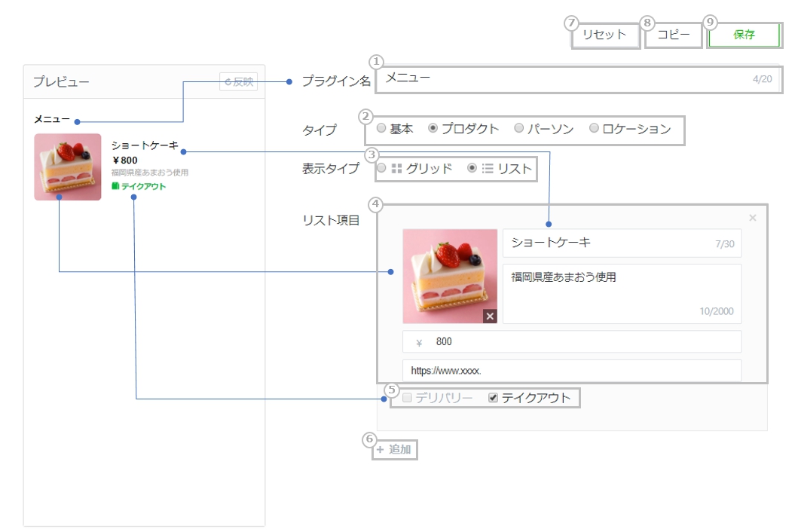Screen dimensions: 798x532
Task: Choose the ロケーション type option
Action: pyautogui.click(x=594, y=129)
